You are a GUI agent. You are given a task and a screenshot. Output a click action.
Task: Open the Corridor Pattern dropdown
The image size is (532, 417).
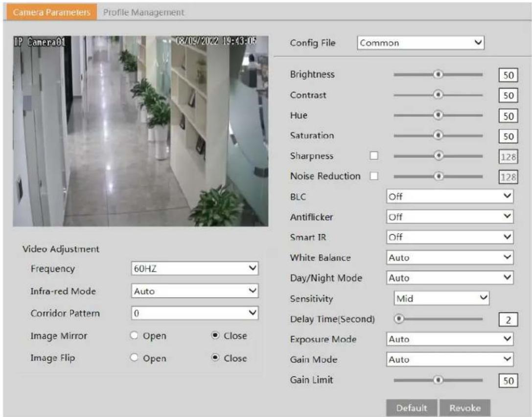click(x=195, y=313)
